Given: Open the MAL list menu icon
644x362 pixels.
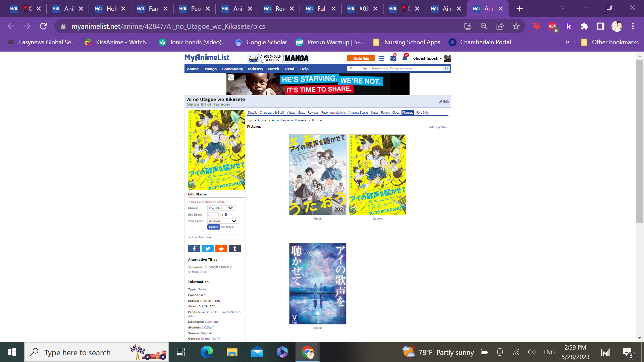Looking at the screenshot, I should 381,58.
